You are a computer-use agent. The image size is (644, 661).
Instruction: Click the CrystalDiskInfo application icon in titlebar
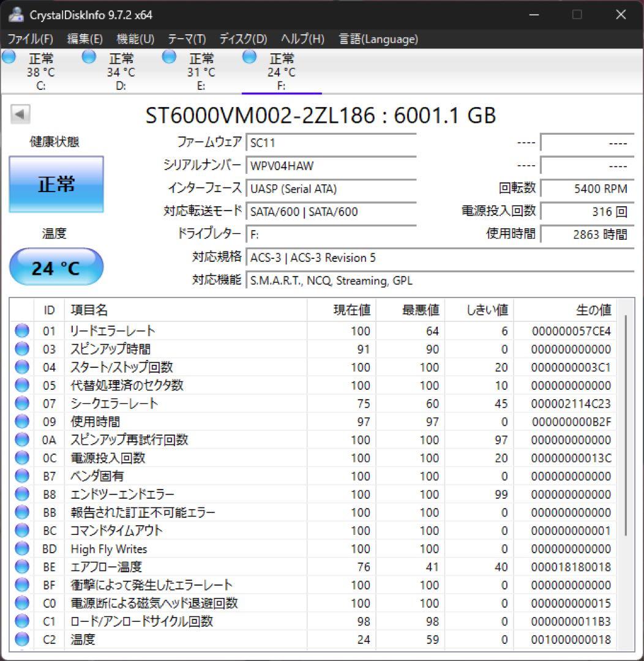(15, 13)
